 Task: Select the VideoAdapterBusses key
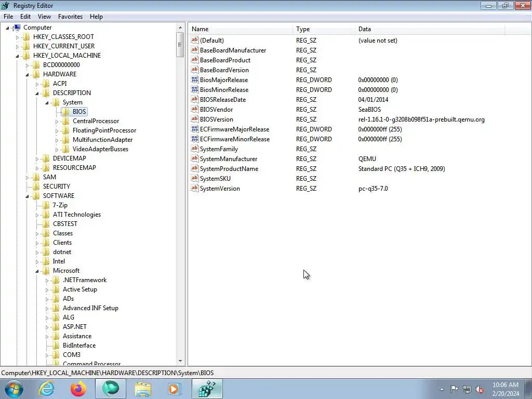(x=100, y=149)
